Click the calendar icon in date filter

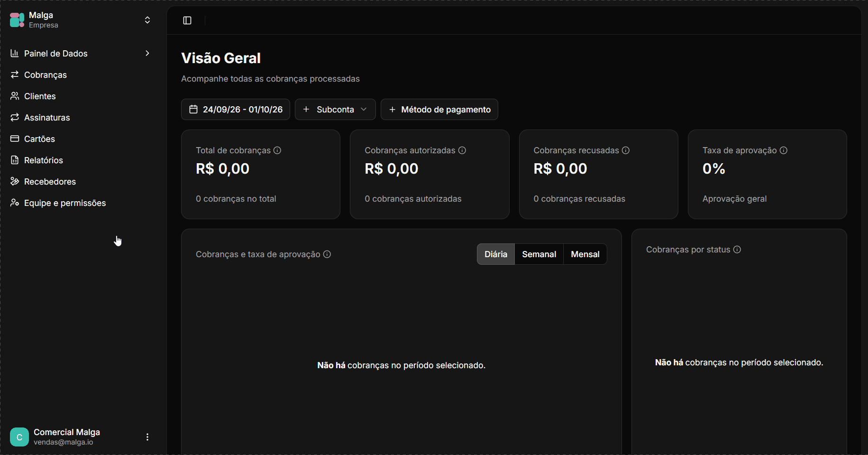click(193, 110)
